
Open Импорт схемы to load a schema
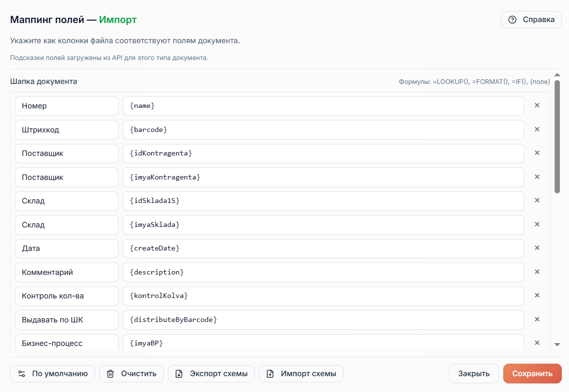tap(301, 374)
